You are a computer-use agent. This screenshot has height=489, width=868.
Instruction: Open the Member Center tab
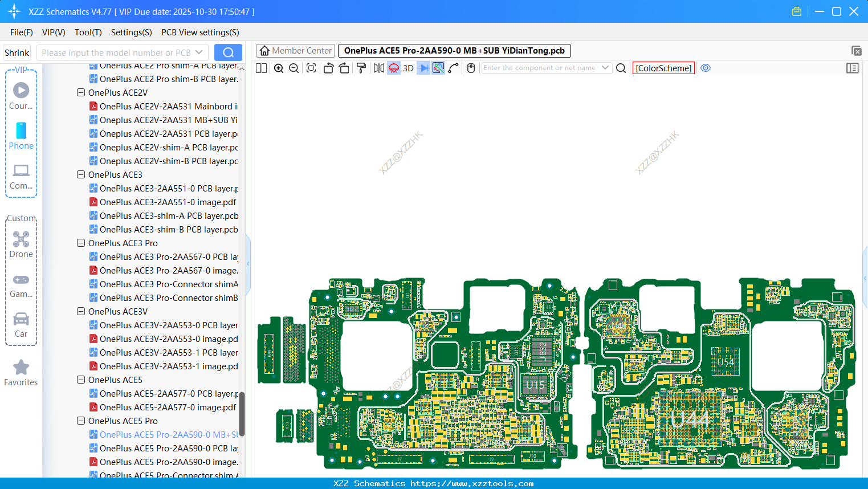[296, 51]
